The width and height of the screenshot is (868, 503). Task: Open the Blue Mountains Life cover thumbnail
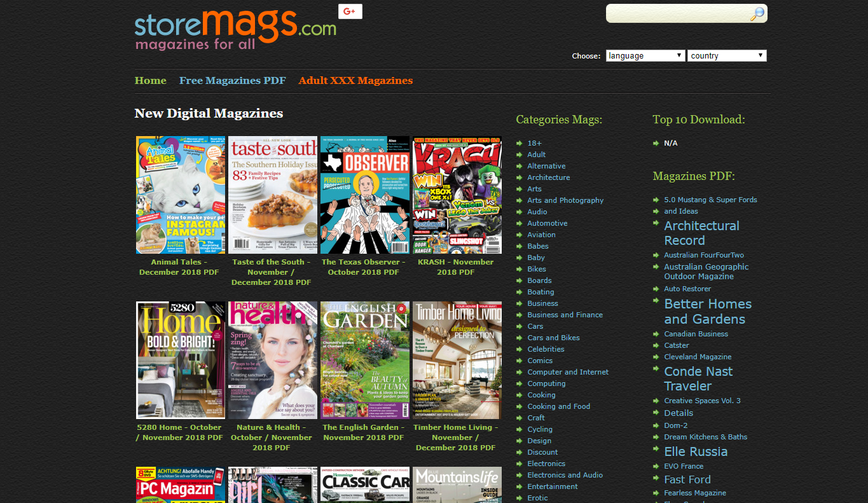tap(457, 485)
